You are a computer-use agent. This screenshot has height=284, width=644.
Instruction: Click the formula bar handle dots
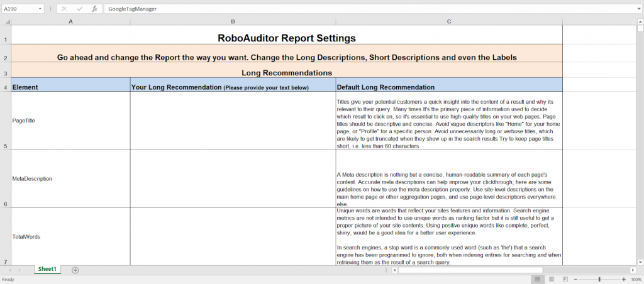tap(50, 9)
